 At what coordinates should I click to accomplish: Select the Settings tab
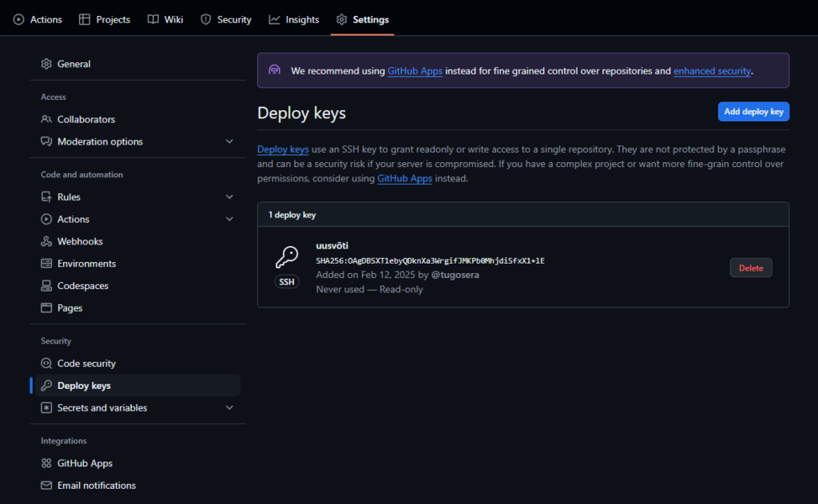coord(363,19)
